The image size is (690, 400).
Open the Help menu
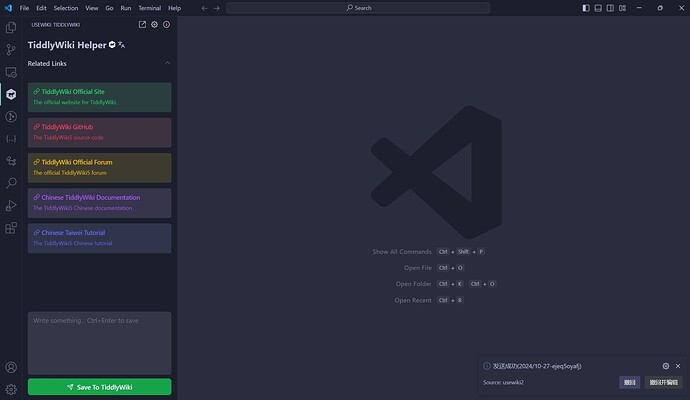tap(174, 8)
